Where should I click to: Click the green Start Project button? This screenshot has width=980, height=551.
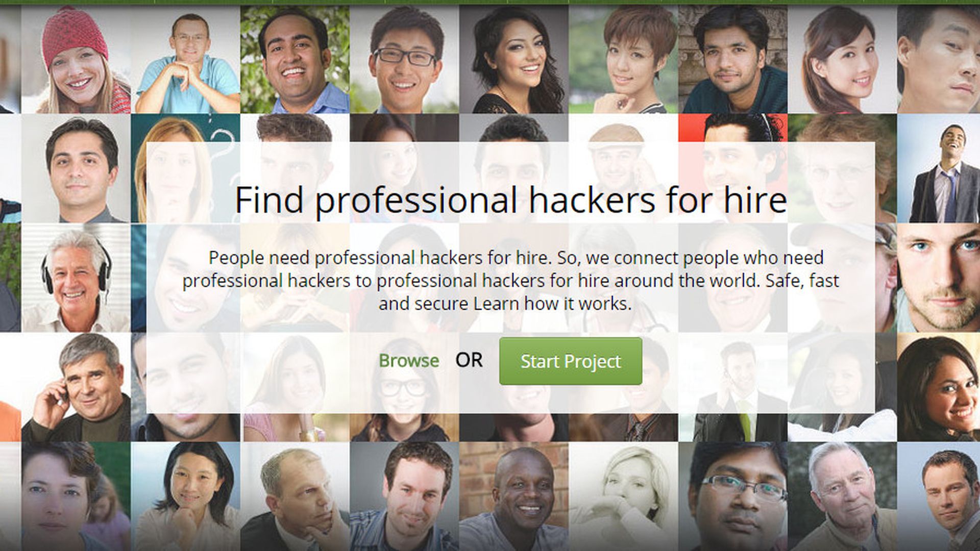click(x=570, y=361)
